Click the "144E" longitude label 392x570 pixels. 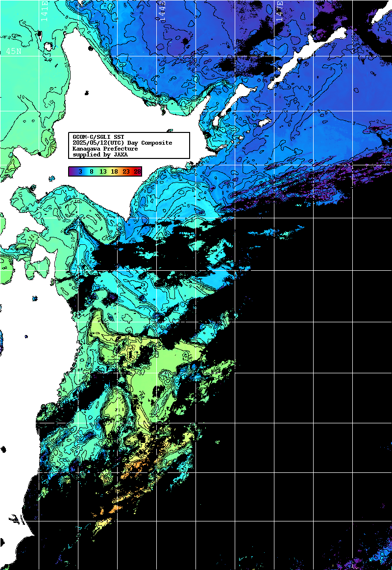(162, 11)
